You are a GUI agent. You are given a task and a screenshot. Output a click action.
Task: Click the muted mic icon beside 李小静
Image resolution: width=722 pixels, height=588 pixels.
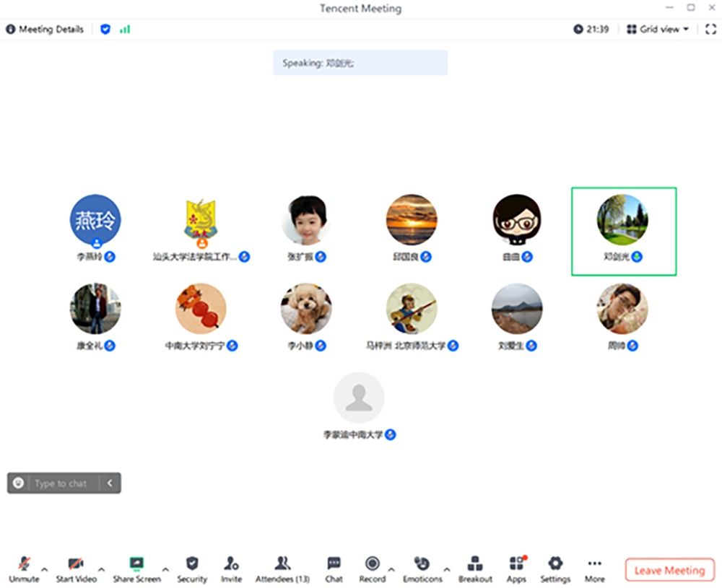[x=321, y=346]
